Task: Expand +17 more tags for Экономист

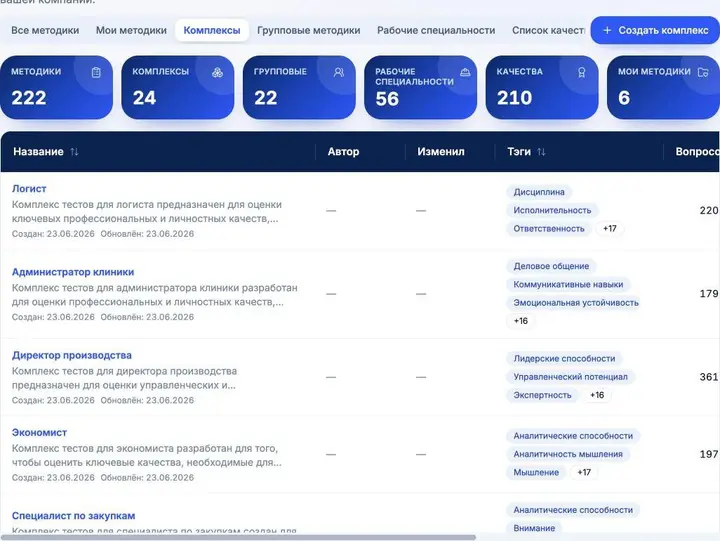Action: click(x=584, y=472)
